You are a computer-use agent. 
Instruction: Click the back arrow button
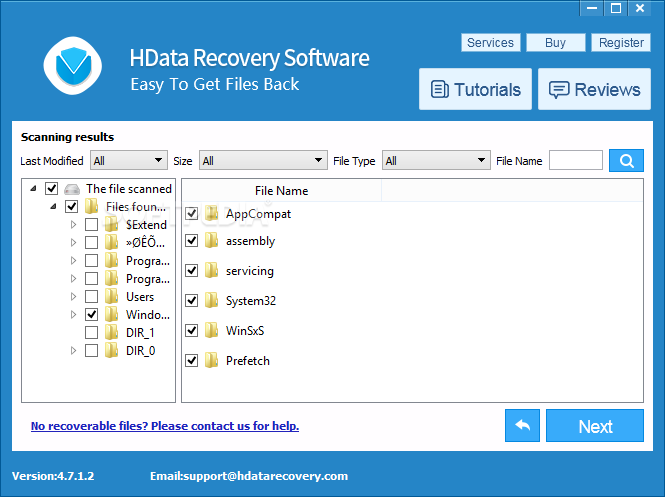tap(522, 425)
